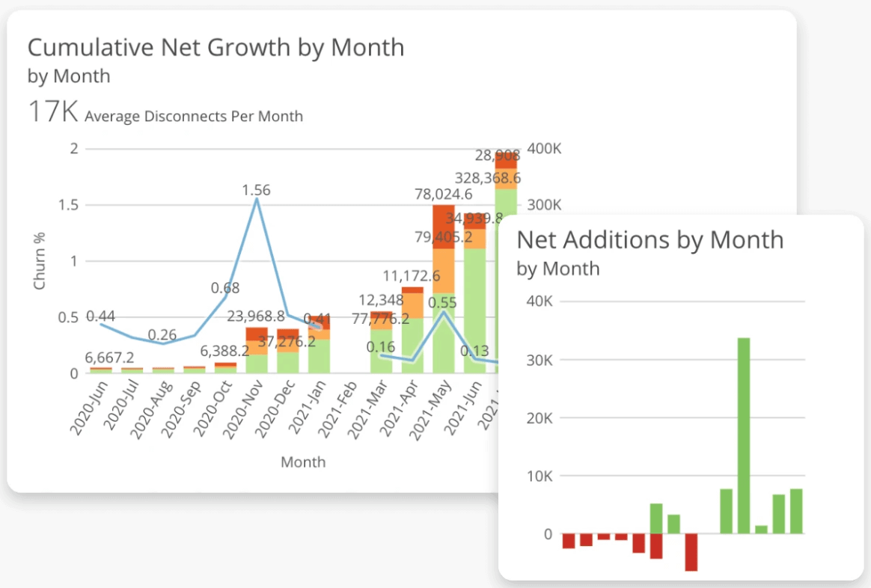
Task: Click the Churn % y-axis title
Action: (39, 261)
